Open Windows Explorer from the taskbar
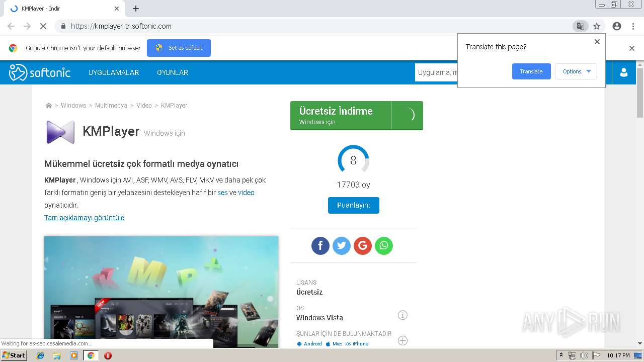Viewport: 644px width, 362px height. (x=57, y=355)
